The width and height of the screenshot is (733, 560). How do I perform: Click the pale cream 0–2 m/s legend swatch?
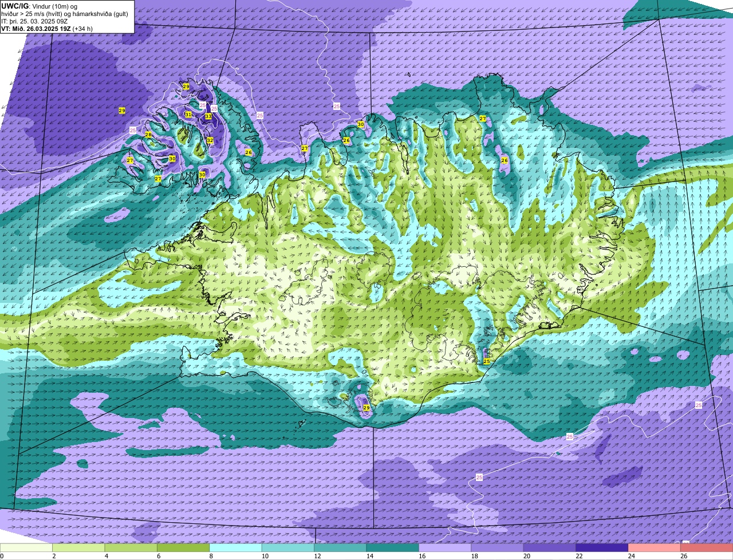tap(26, 547)
